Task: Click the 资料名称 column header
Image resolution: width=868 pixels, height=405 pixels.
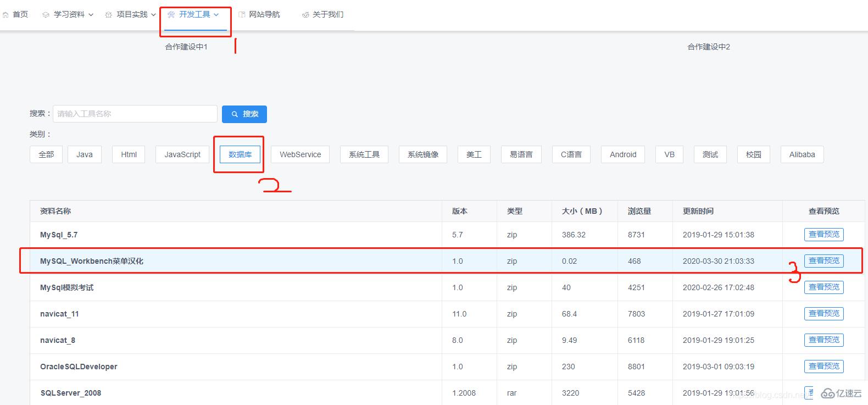Action: pos(55,211)
